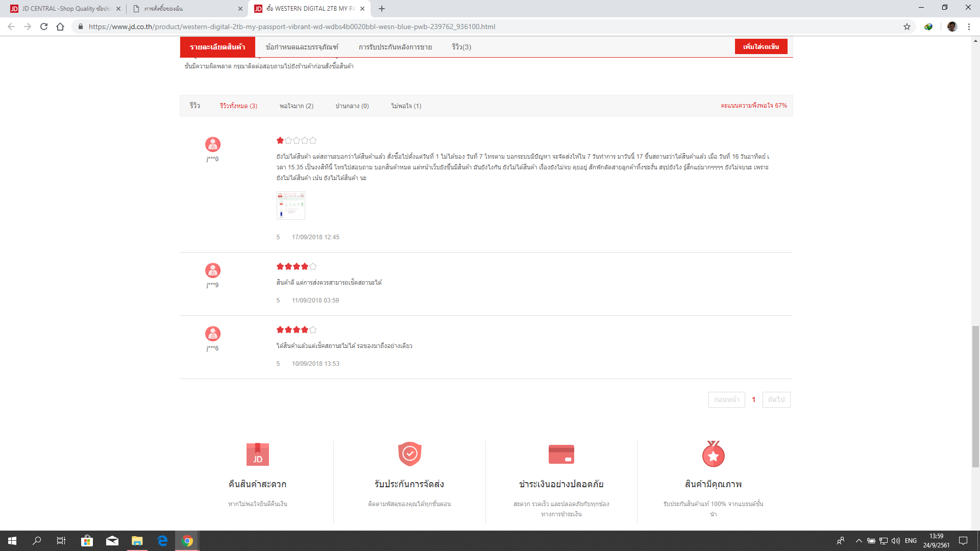Go to next review page ถัดไป
980x551 pixels.
776,399
